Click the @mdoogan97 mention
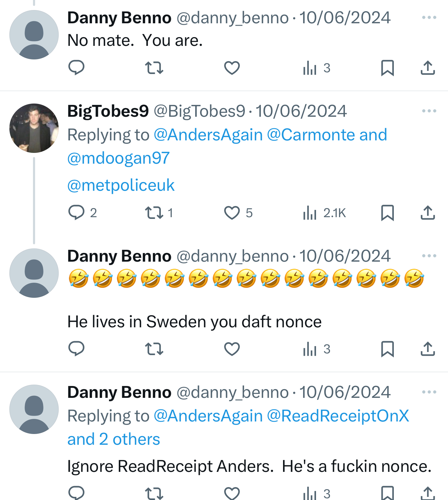This screenshot has height=500, width=448. pos(118,158)
